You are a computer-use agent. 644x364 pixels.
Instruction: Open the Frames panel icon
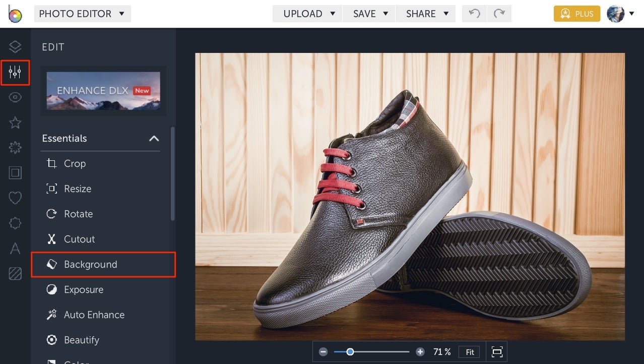tap(15, 172)
